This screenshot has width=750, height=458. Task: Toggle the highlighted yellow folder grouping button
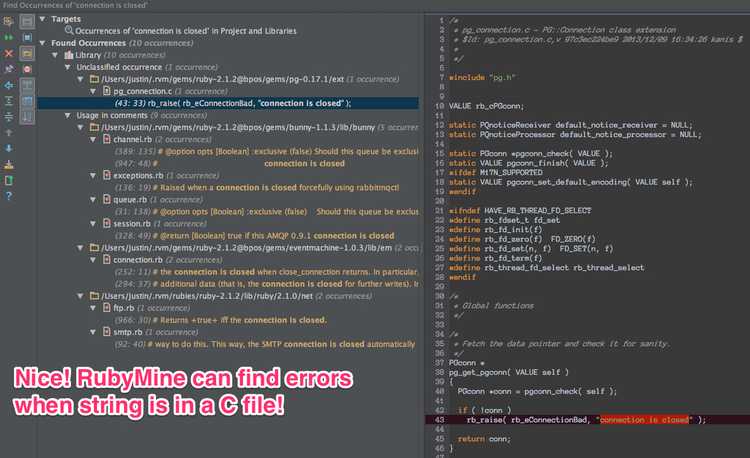(28, 52)
